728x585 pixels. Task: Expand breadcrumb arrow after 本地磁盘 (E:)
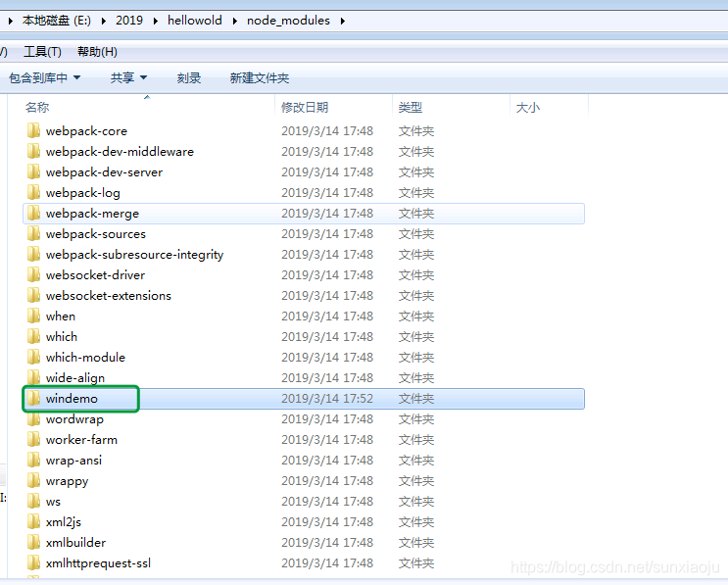(x=103, y=21)
